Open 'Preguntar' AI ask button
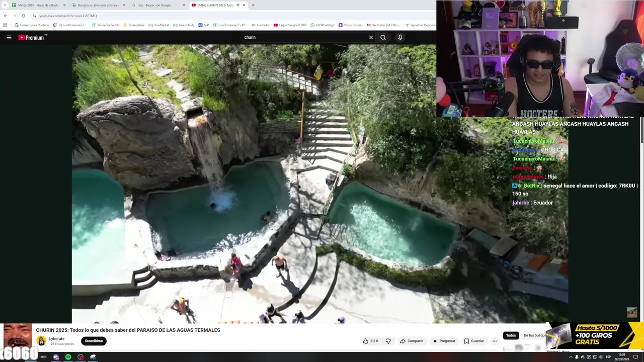 (444, 341)
